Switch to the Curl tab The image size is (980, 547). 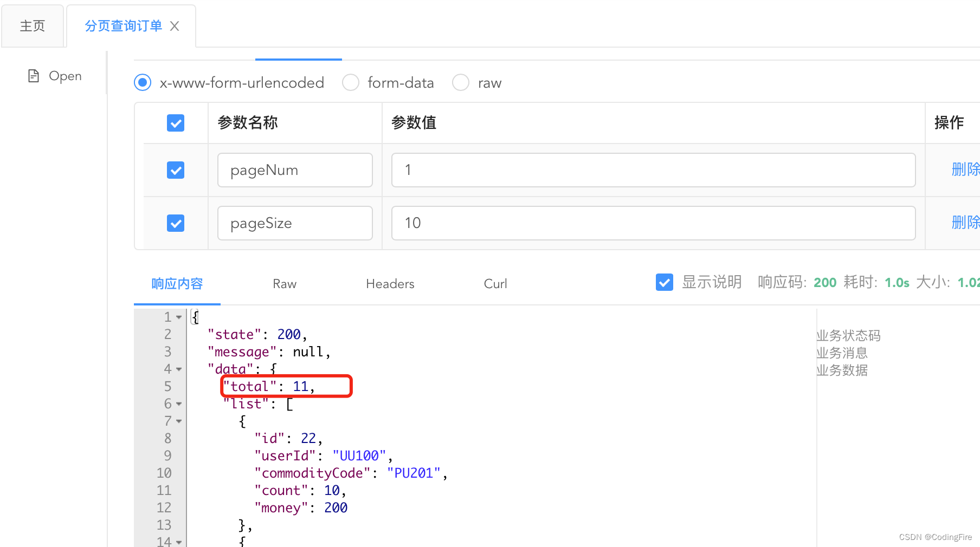coord(495,284)
